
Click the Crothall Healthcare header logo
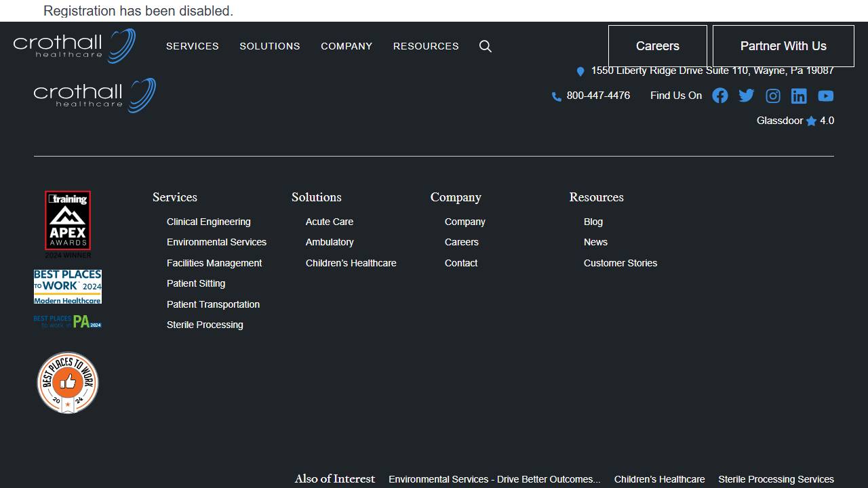pyautogui.click(x=75, y=46)
